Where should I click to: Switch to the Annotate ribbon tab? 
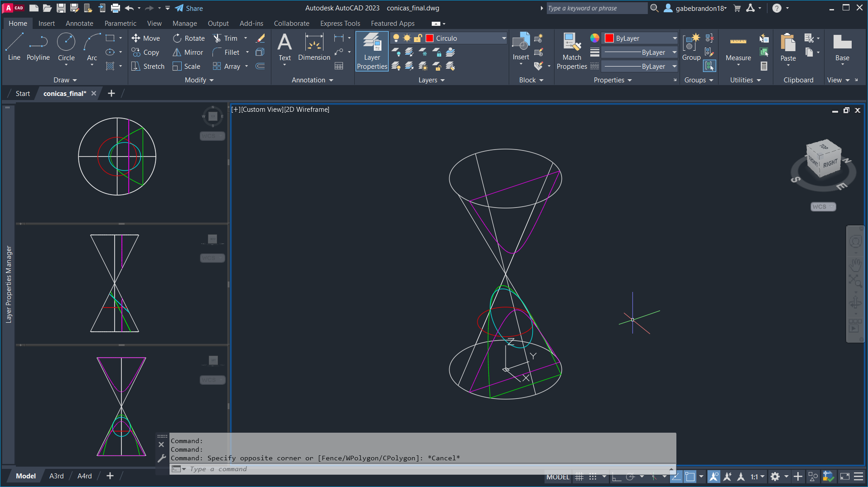click(79, 24)
